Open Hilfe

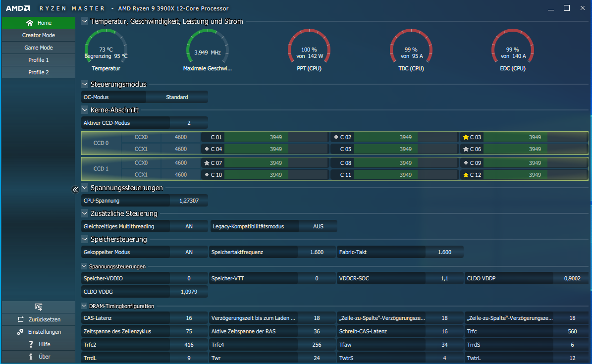pos(39,344)
